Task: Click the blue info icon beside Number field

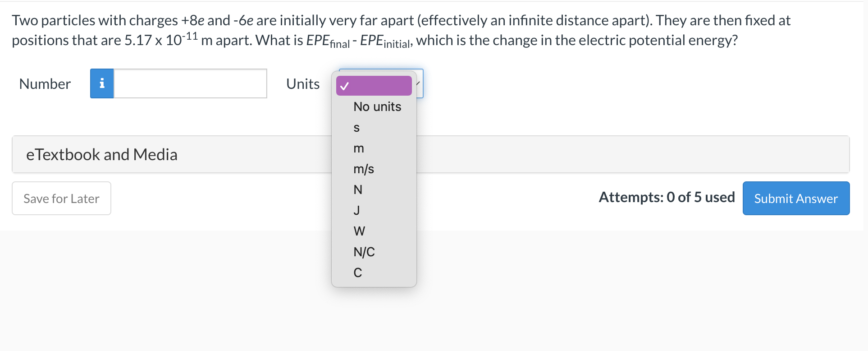Action: click(102, 83)
